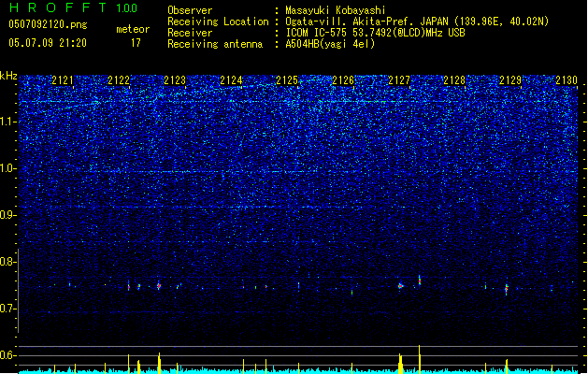588x374 pixels.
Task: Click the 2121 time marker
Action: pos(63,80)
